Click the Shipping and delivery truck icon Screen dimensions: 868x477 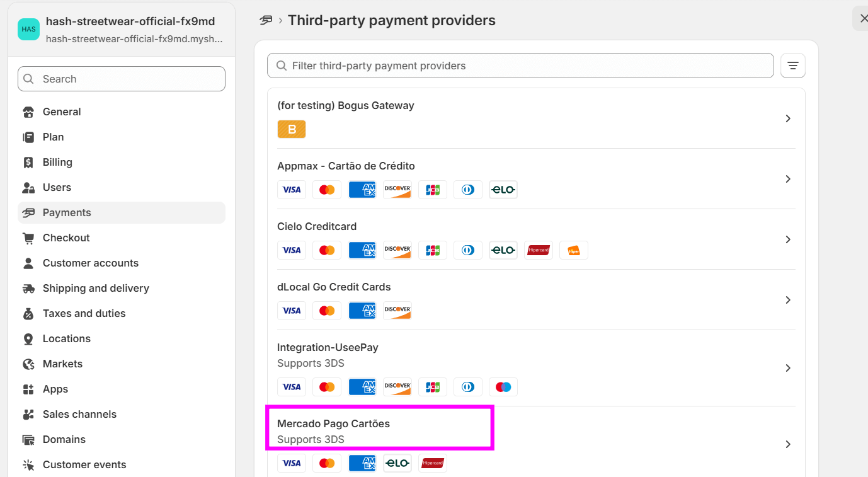pos(28,289)
